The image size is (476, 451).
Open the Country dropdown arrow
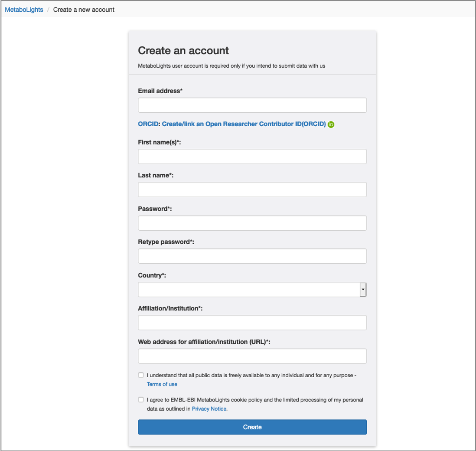[363, 289]
